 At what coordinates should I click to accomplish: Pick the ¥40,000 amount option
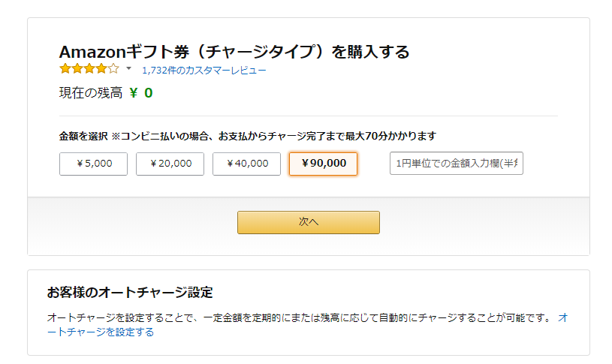coord(246,164)
